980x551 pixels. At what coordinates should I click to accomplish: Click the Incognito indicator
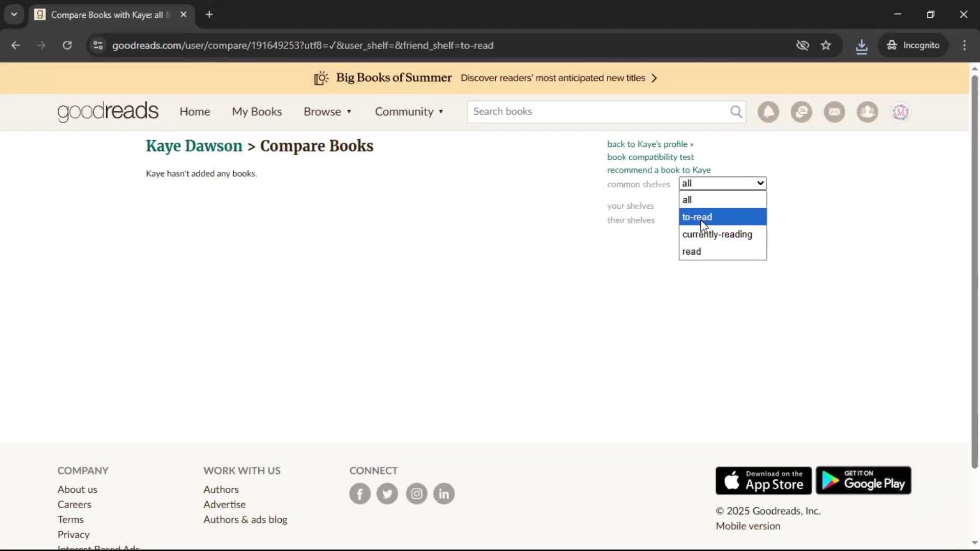click(913, 45)
